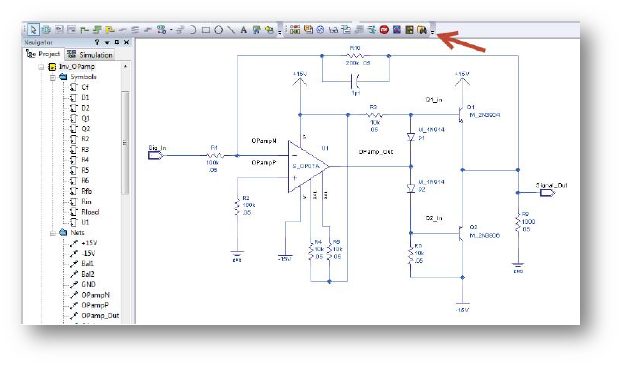
Task: Choose the rectangle drawing tool
Action: point(205,30)
